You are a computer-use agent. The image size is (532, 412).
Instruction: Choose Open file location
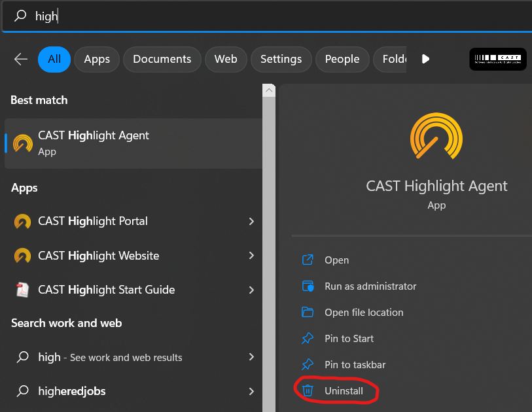(364, 313)
